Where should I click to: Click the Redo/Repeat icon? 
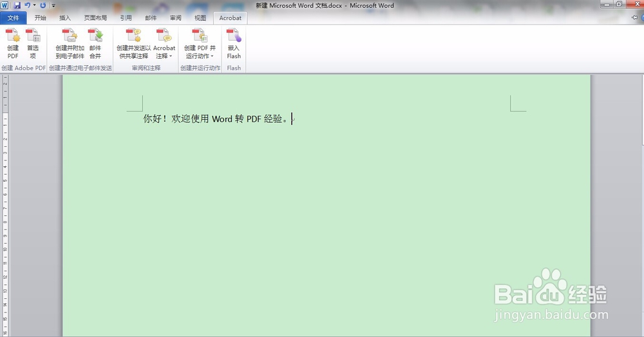coord(43,5)
